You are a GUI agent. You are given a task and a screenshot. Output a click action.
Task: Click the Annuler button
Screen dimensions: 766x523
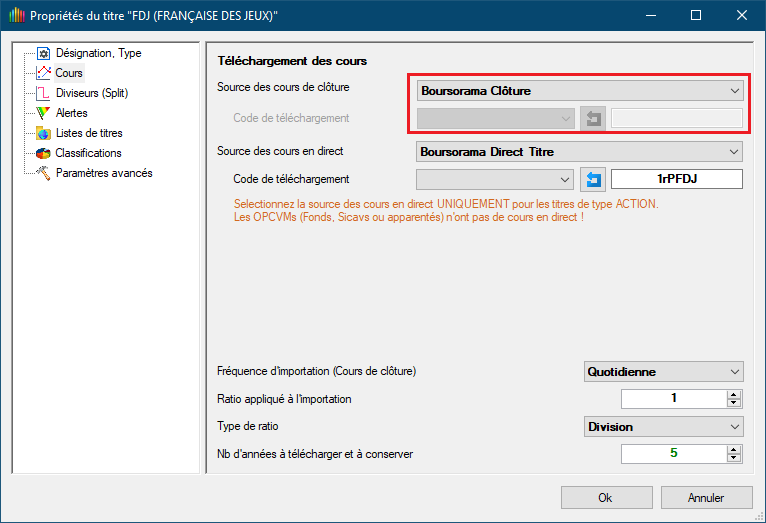(706, 498)
